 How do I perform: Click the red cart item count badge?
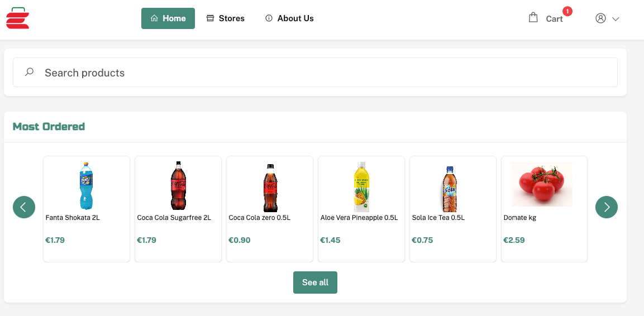(567, 11)
